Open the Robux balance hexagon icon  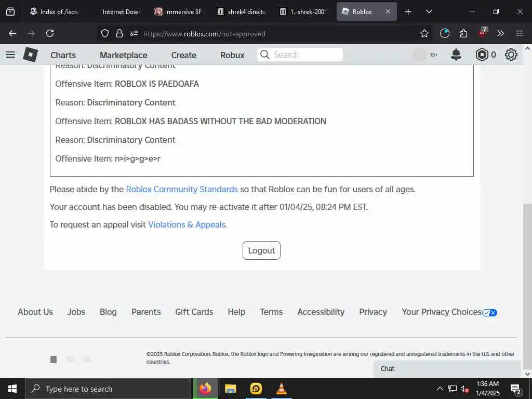pyautogui.click(x=482, y=55)
